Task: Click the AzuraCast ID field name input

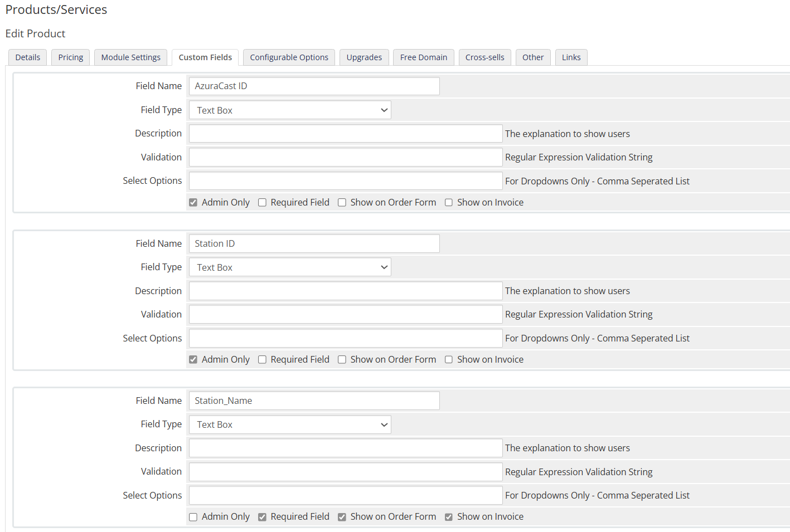Action: coord(314,86)
